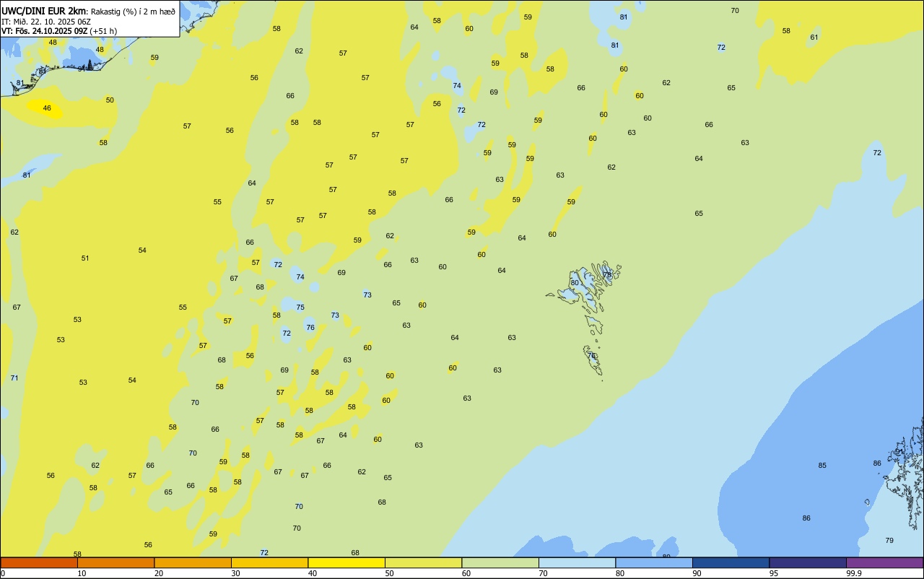Click the humidity value 51 on the map
The height and width of the screenshot is (579, 924).
(x=85, y=258)
